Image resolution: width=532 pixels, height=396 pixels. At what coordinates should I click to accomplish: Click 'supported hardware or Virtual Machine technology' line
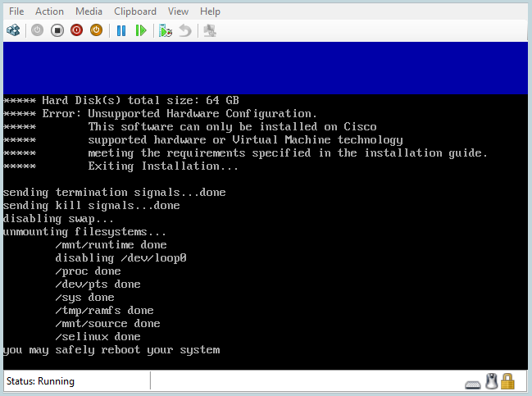(x=245, y=140)
